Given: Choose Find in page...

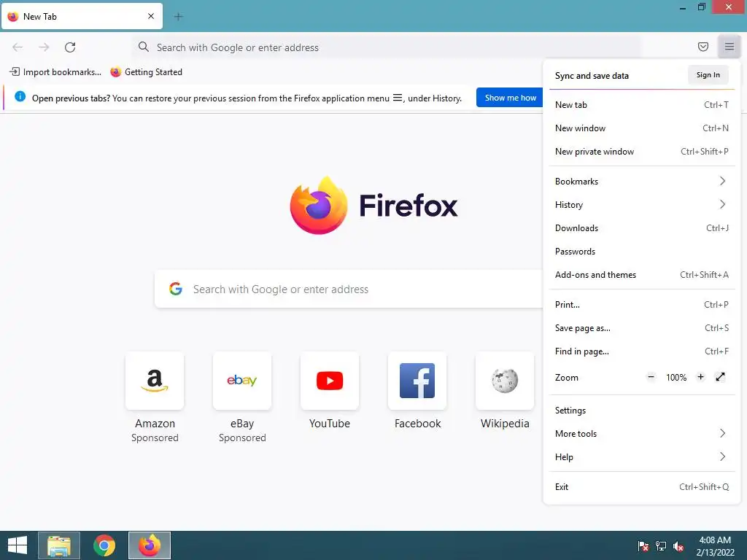Looking at the screenshot, I should 642,351.
